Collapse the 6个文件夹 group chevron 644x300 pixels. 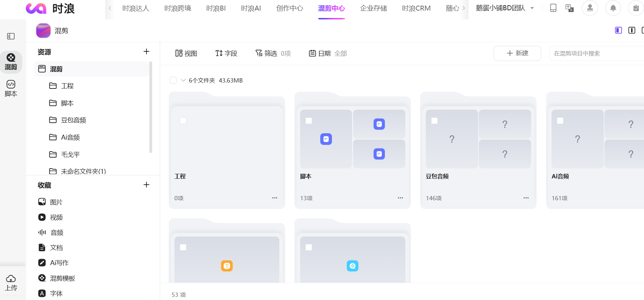[x=183, y=80]
